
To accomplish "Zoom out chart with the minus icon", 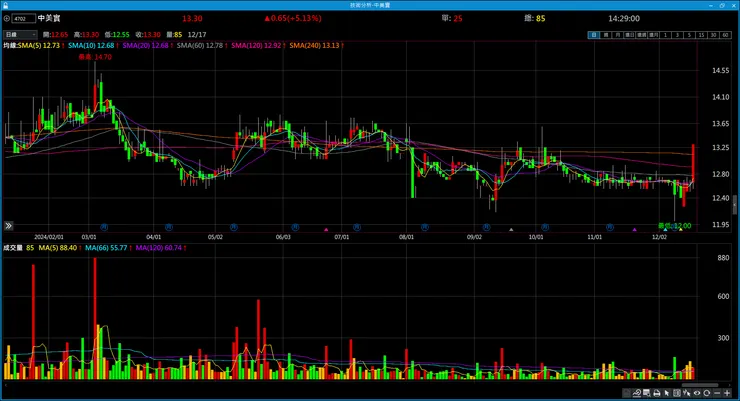I will tap(717, 393).
